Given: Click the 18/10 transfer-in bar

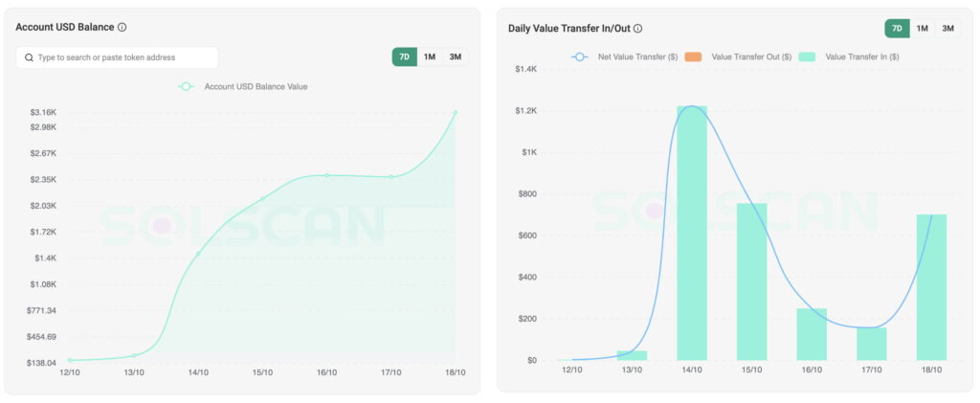Looking at the screenshot, I should (x=931, y=287).
